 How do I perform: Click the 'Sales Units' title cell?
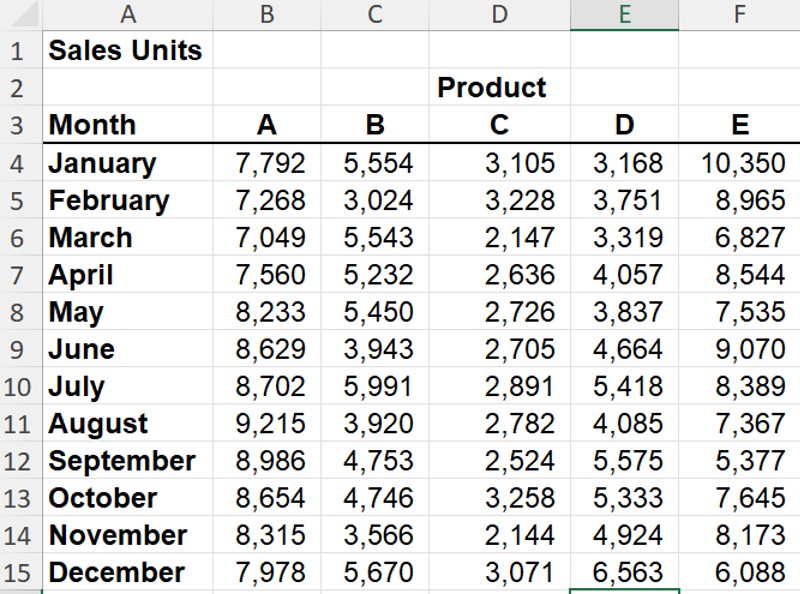[x=128, y=50]
